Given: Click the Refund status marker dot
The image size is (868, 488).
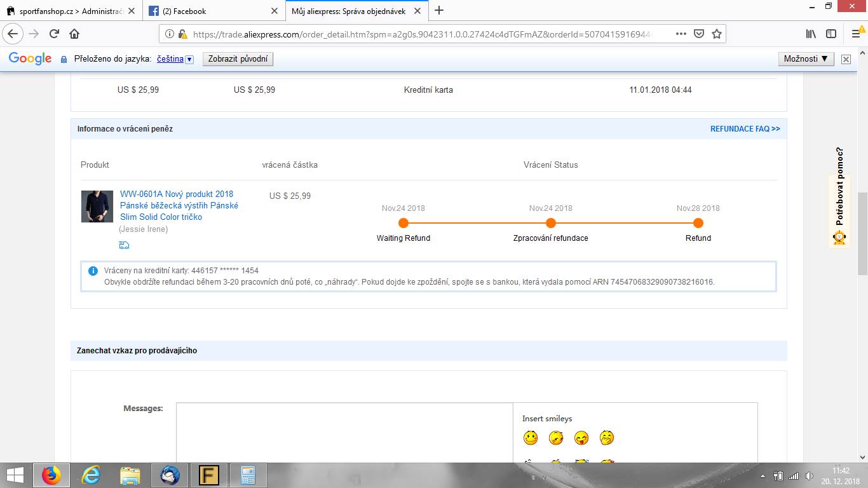Looking at the screenshot, I should coord(698,223).
